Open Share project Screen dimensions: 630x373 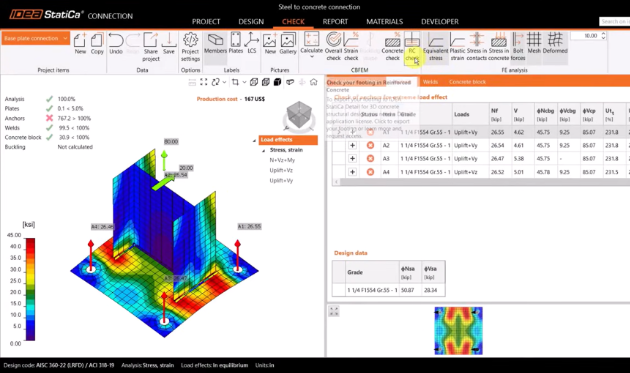coord(151,47)
